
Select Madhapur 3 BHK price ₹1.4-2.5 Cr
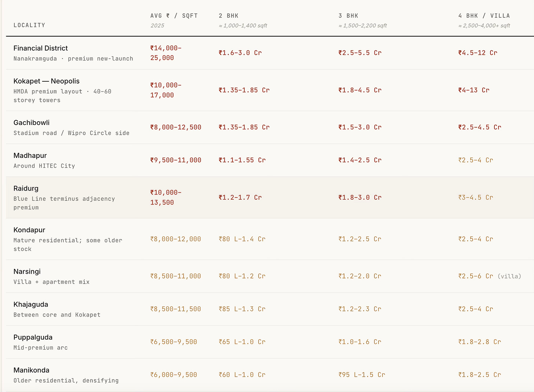[360, 160]
